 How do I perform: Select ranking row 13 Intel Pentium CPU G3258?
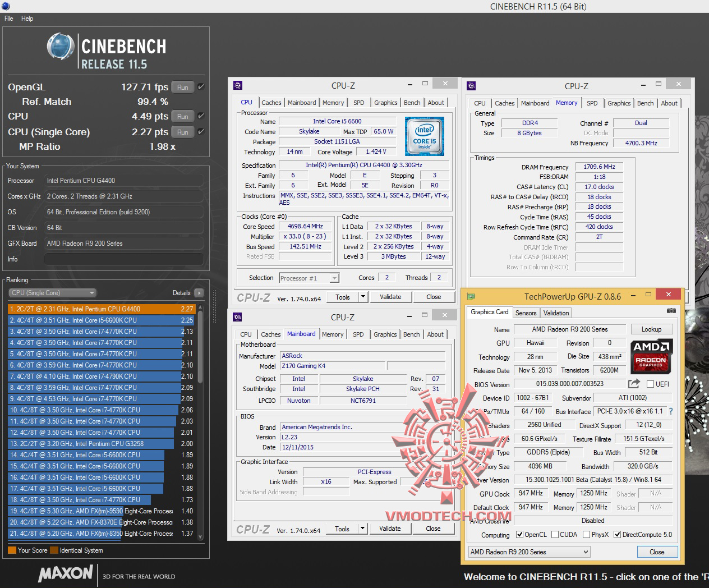coord(102,444)
